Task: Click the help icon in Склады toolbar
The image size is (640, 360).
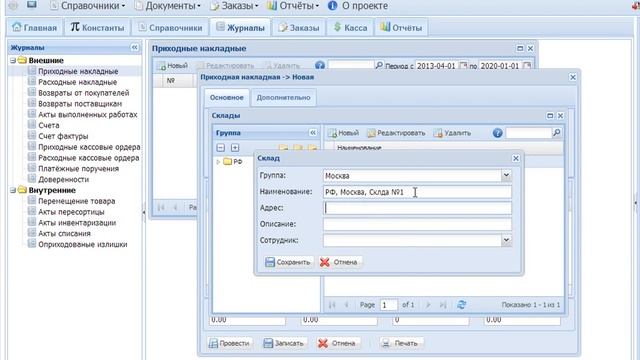Action: coord(497,133)
